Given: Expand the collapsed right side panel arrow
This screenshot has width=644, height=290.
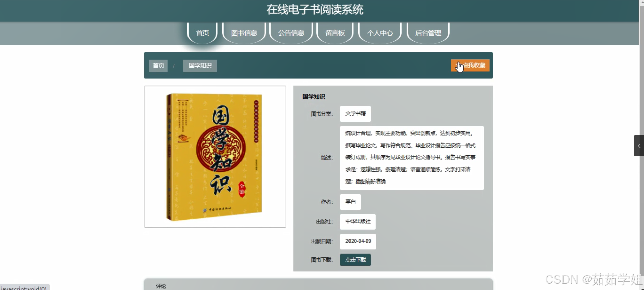Looking at the screenshot, I should click(639, 146).
